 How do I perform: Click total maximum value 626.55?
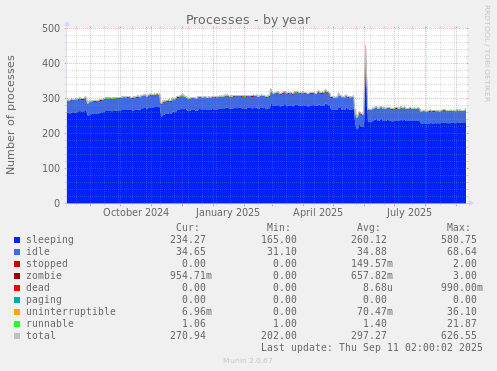459,336
